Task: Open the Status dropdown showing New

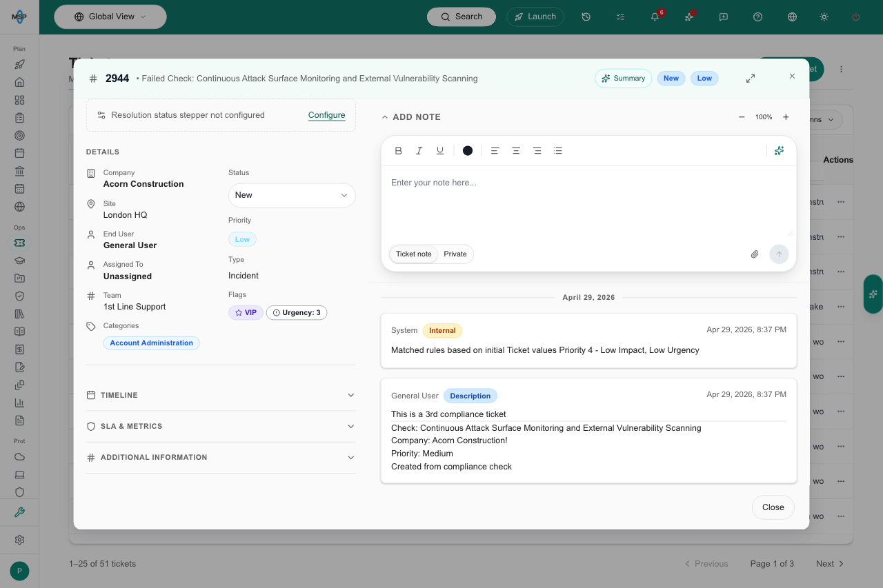Action: coord(292,195)
